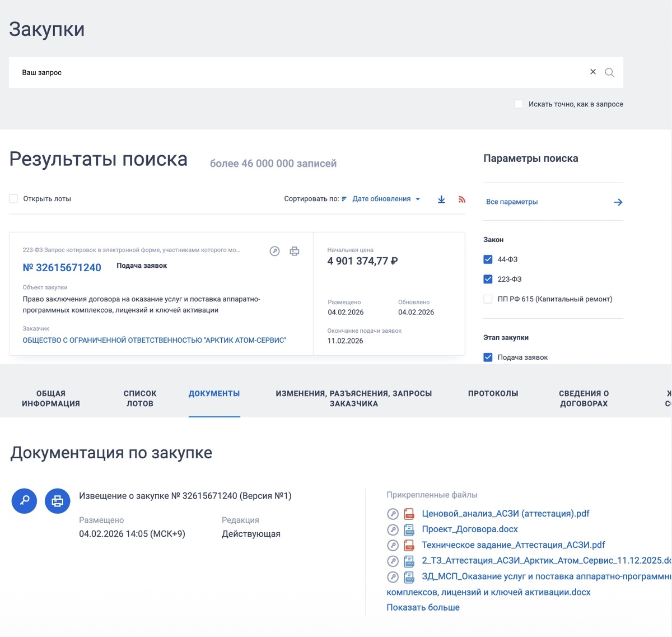Click signature icon beside Ценовой_анализ_АСЗИ pdf

[x=393, y=514]
